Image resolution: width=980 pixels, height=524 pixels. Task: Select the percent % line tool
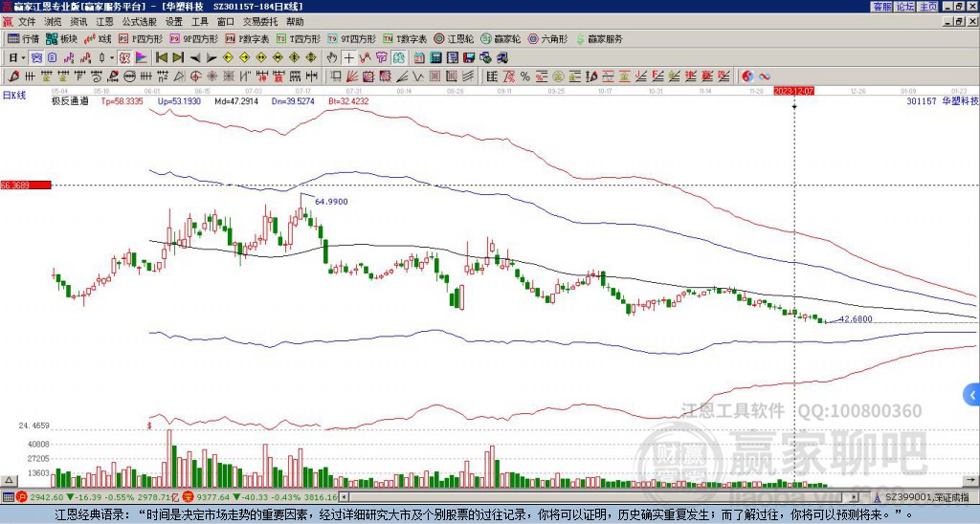pos(525,76)
